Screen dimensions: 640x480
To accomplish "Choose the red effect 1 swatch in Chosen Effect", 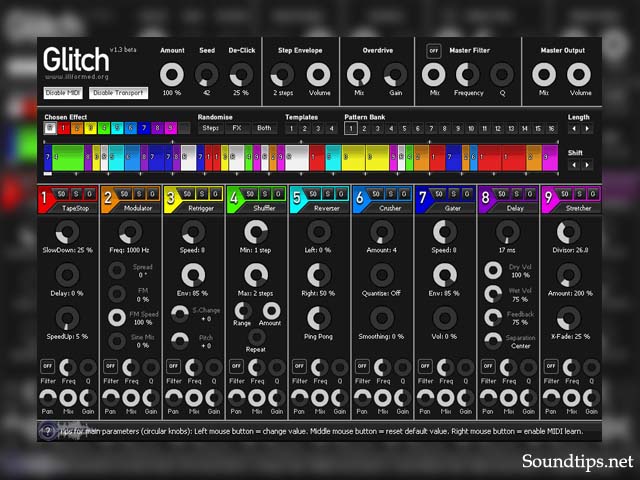I will click(63, 128).
